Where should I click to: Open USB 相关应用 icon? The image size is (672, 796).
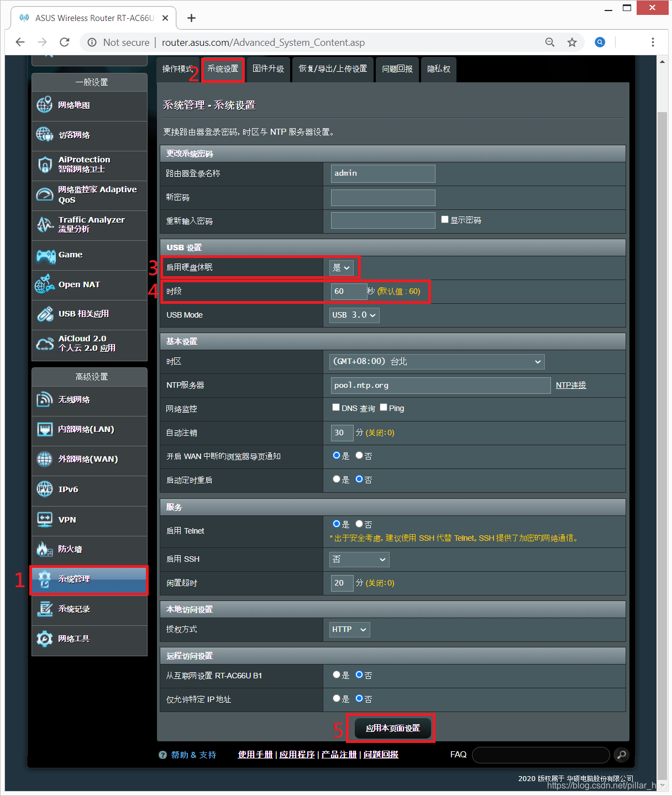point(45,314)
